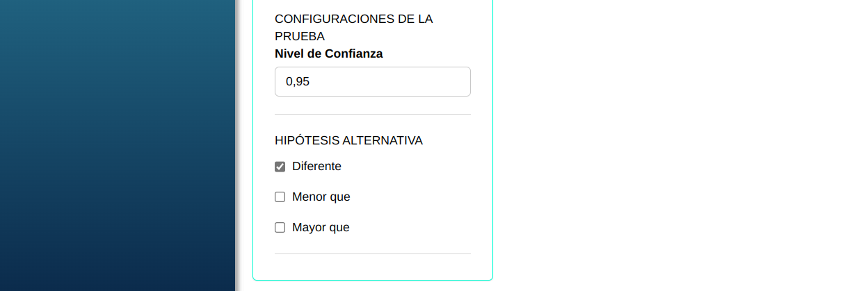Click the cyan bottom border of the settings card
The height and width of the screenshot is (291, 868).
pyautogui.click(x=373, y=280)
